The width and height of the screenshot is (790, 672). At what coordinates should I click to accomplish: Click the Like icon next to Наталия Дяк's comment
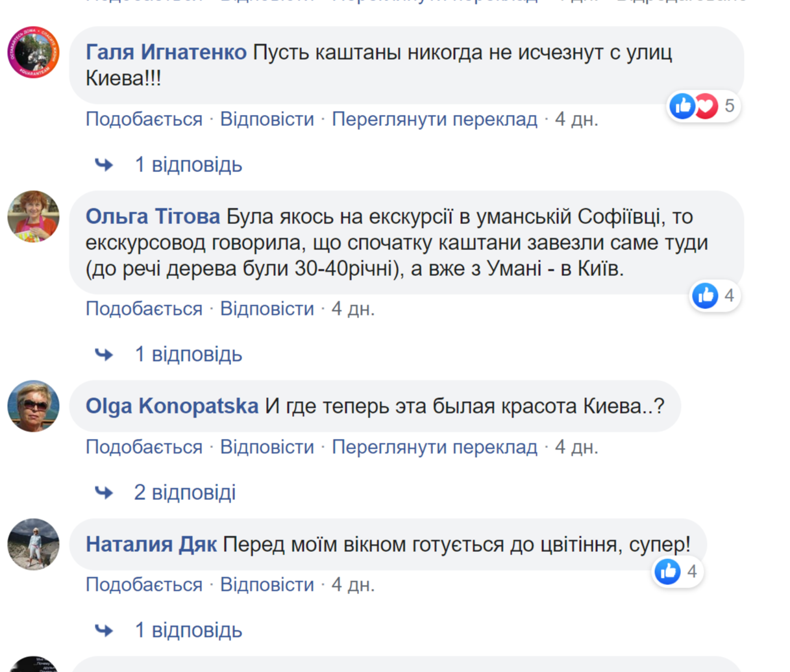pos(668,571)
